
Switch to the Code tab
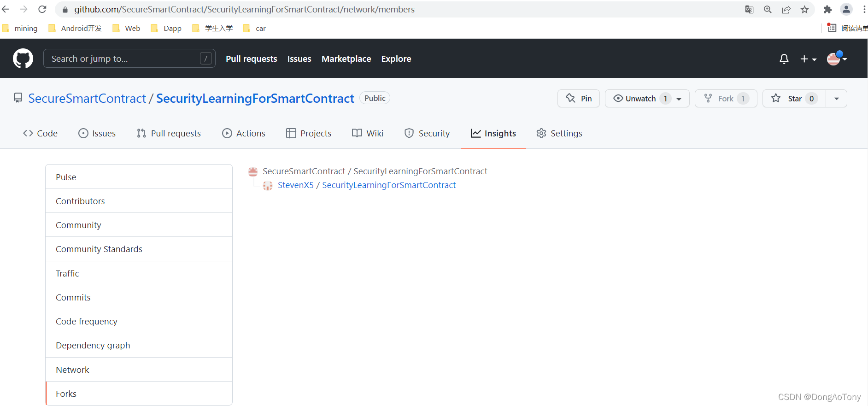(x=40, y=133)
